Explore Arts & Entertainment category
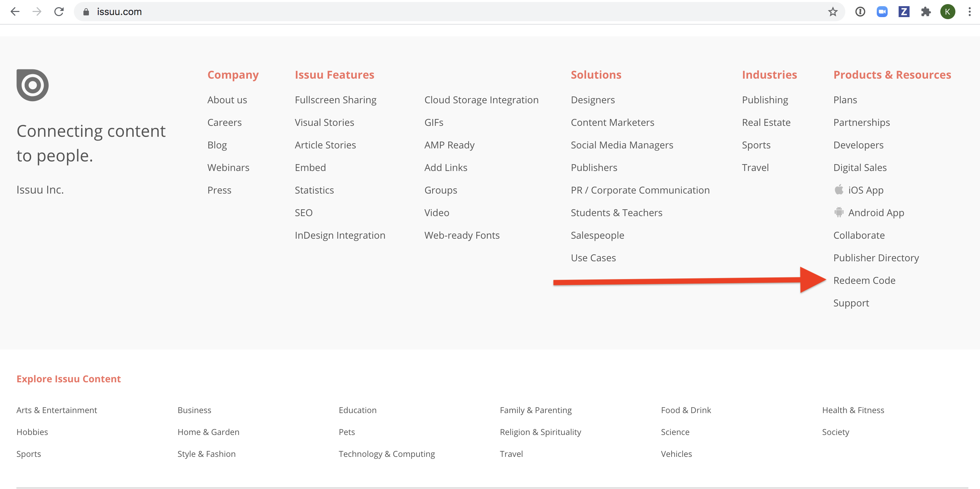Screen dimensions: 980x489 point(57,410)
